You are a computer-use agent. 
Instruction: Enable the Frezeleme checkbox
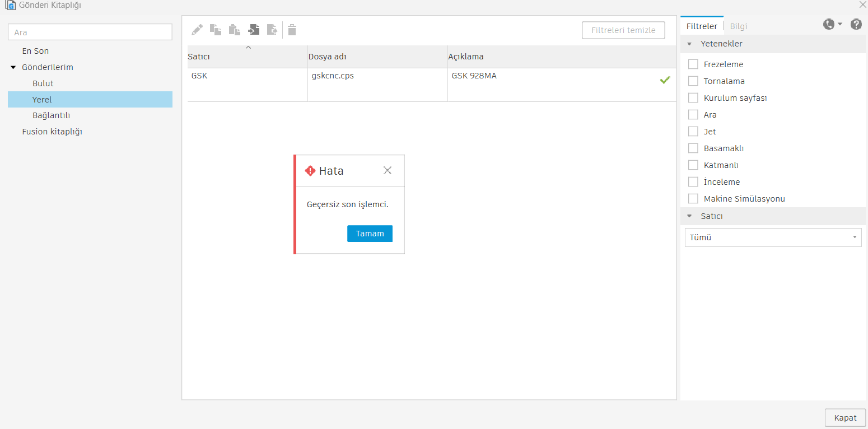coord(693,64)
